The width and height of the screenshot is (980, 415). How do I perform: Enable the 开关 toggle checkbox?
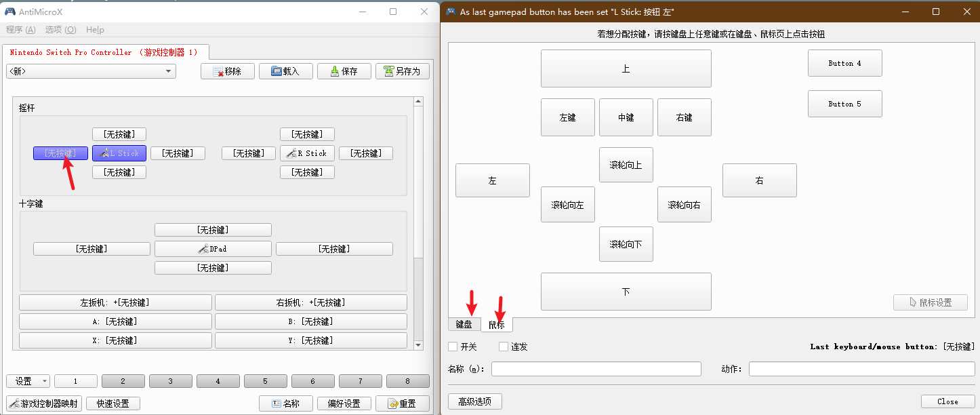point(453,347)
